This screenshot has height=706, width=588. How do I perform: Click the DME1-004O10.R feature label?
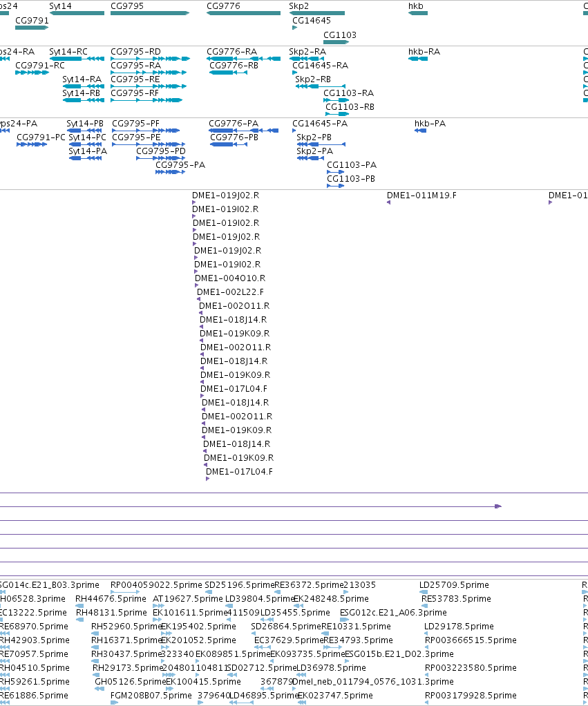230,278
